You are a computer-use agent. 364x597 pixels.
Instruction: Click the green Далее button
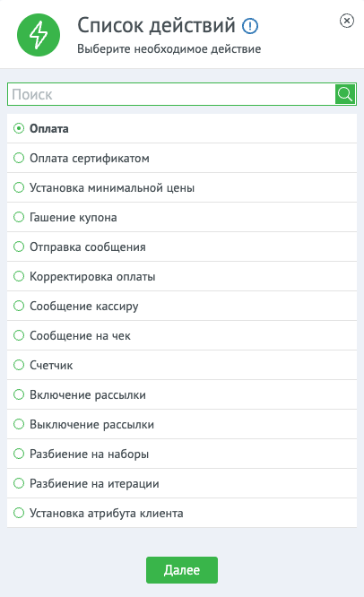pyautogui.click(x=182, y=570)
